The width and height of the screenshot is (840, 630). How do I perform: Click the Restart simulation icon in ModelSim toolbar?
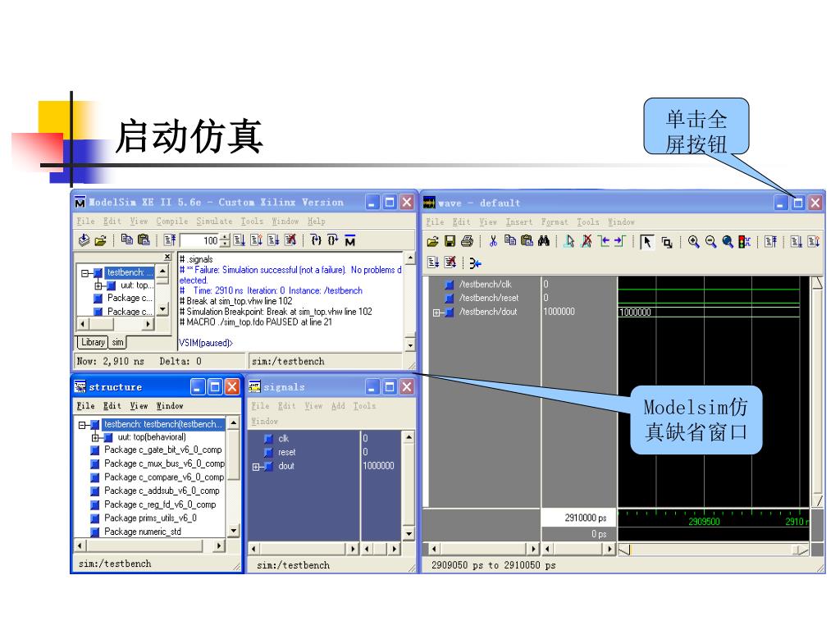(x=170, y=240)
